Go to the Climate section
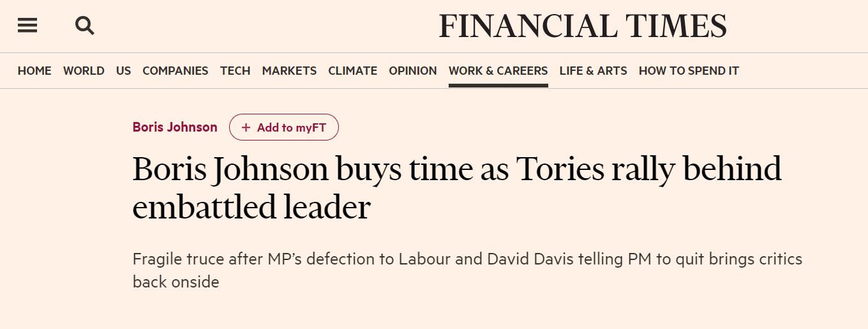The width and height of the screenshot is (868, 329). (x=353, y=71)
